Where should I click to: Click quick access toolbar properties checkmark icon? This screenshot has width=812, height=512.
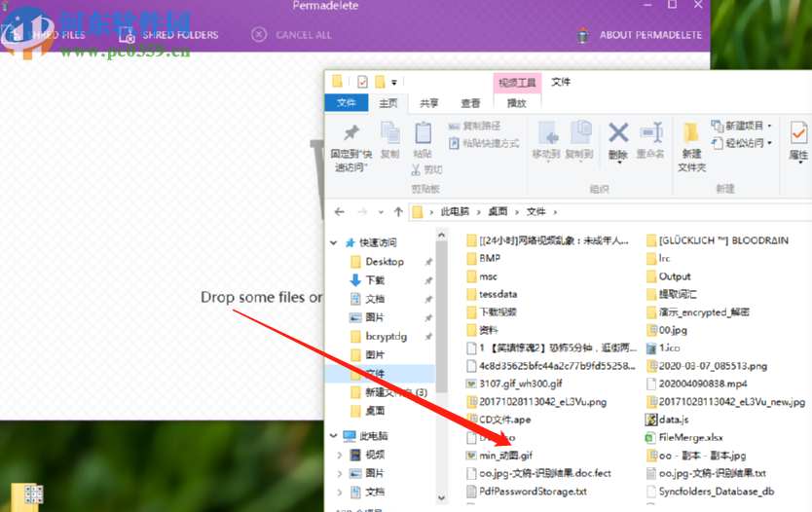362,82
